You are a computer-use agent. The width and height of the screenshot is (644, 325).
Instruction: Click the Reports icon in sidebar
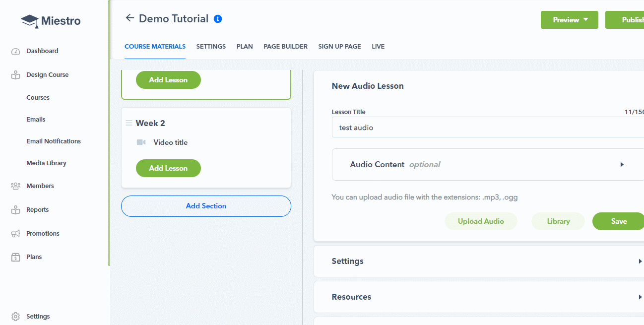pos(15,210)
